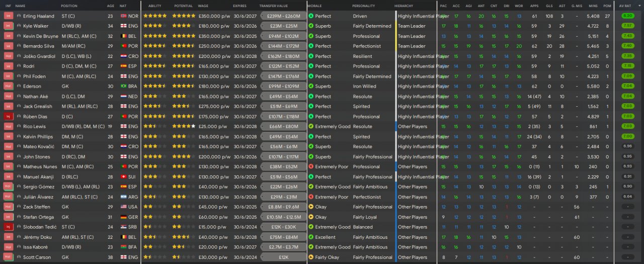Click Haaland's 8.20 average rating badge
Viewport: 644px width, 264px height.
[627, 16]
